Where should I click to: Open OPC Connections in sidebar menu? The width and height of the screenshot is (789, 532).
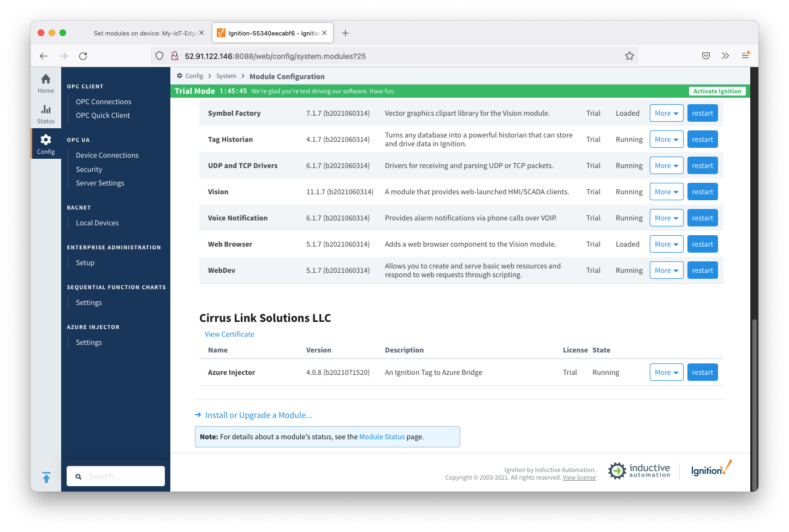click(x=104, y=102)
